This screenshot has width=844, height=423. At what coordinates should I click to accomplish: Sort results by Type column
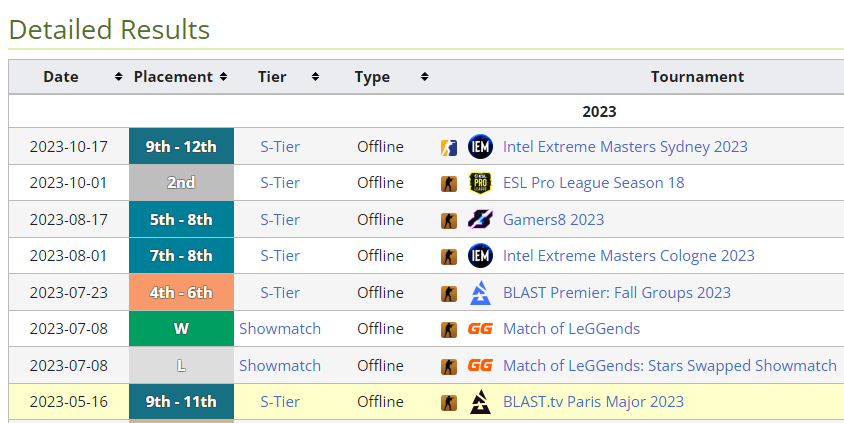pos(424,77)
